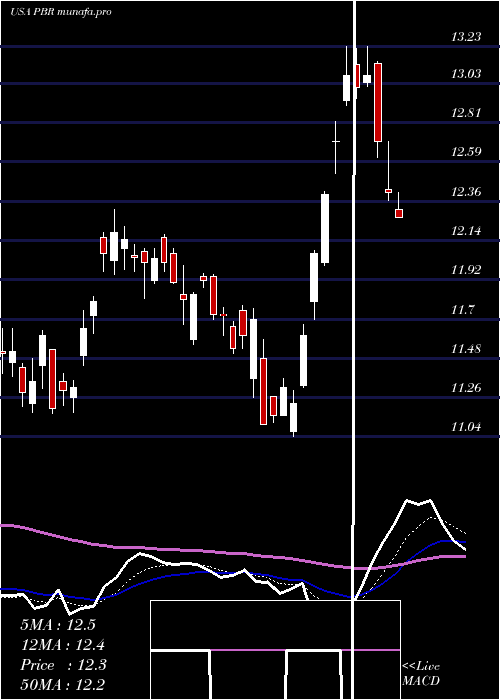Image resolution: width=500 pixels, height=700 pixels.
Task: Click the 11.48 price level label
Action: coord(466,348)
